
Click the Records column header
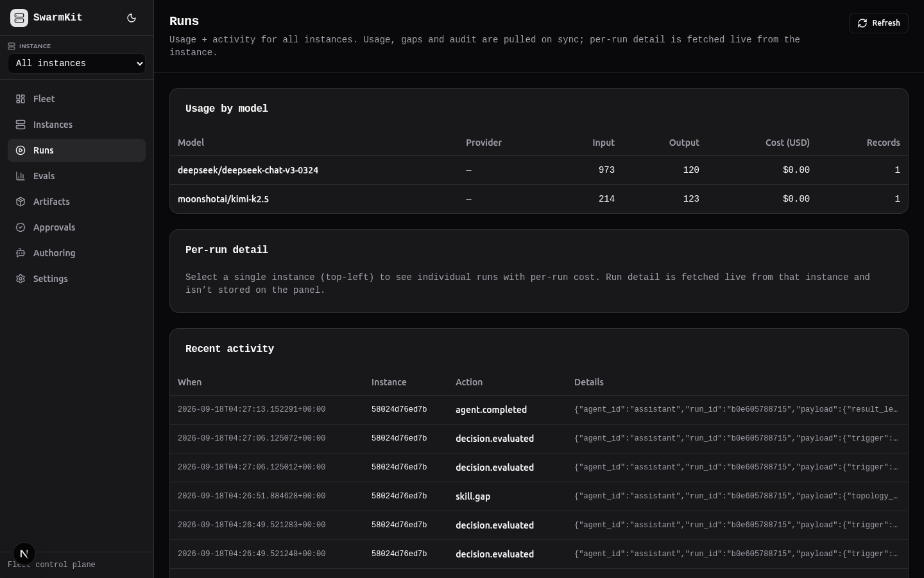pyautogui.click(x=884, y=143)
